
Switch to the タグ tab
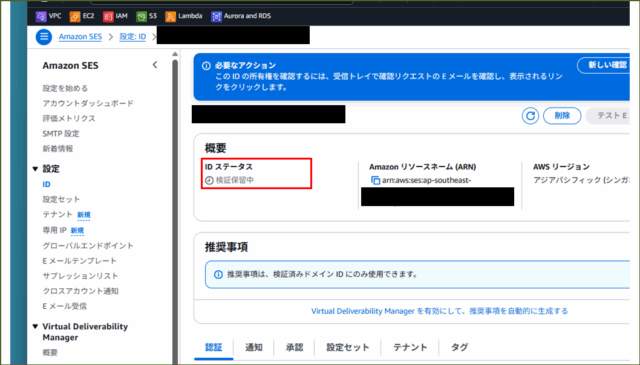tap(459, 347)
